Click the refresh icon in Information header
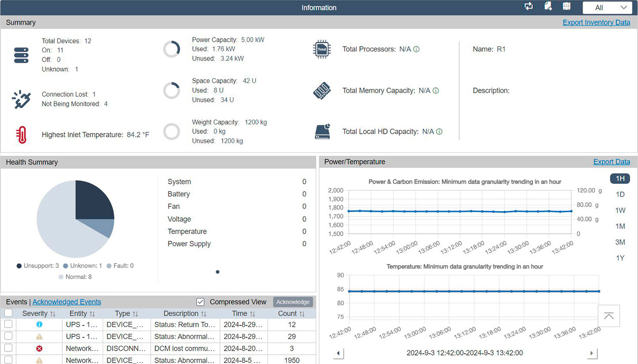Screen dimensions: 638x364 529,6
